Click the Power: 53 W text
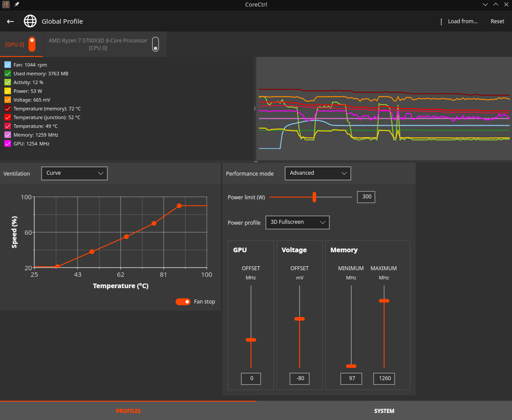The image size is (512, 420). 28,91
